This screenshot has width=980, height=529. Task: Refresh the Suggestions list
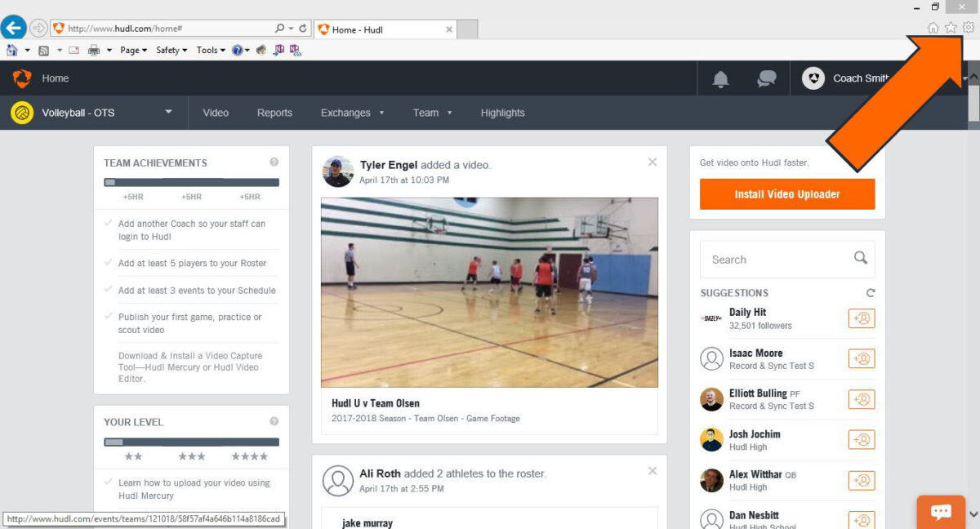tap(871, 292)
